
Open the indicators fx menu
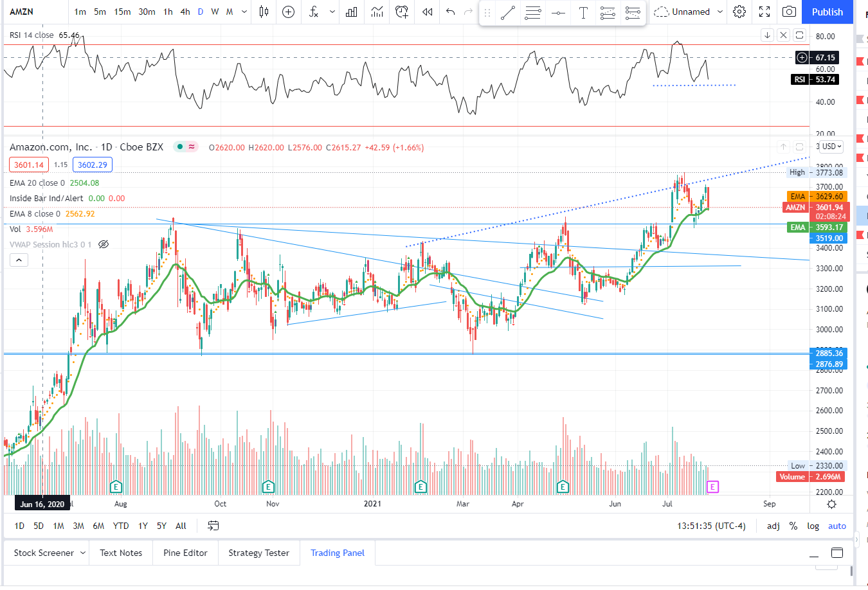coord(313,12)
